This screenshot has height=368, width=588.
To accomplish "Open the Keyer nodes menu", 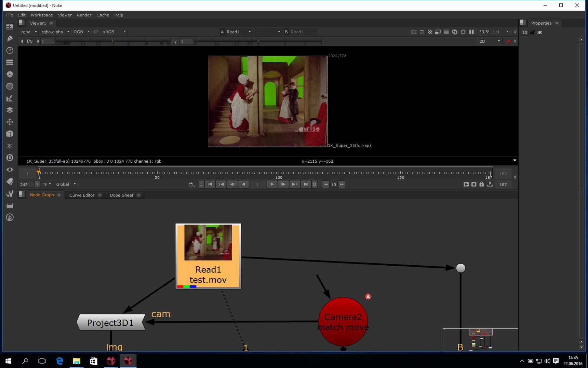I will [x=10, y=98].
